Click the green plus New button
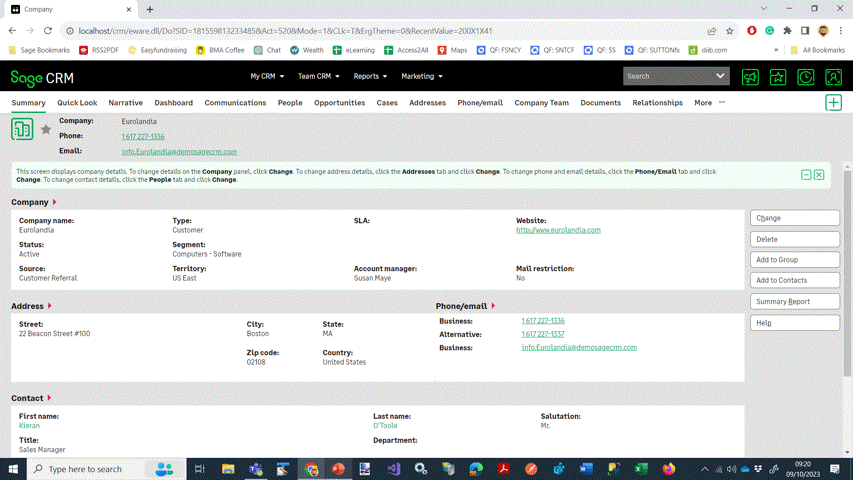 (833, 103)
